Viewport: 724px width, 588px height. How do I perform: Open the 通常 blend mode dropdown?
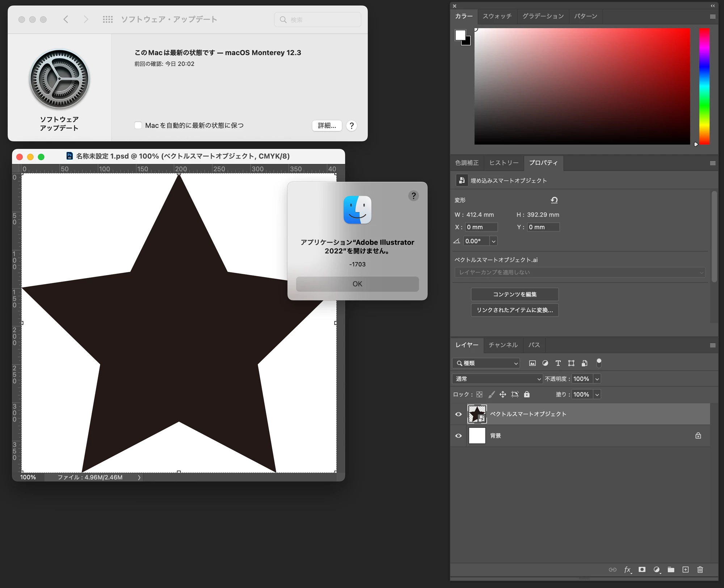coord(497,379)
